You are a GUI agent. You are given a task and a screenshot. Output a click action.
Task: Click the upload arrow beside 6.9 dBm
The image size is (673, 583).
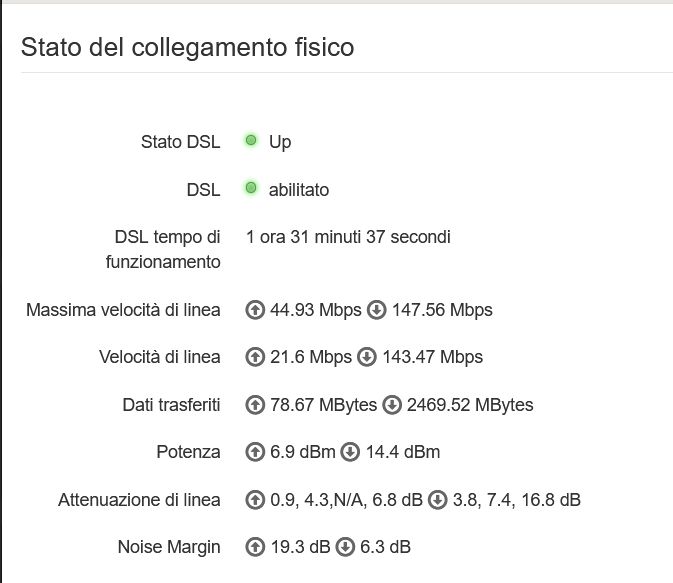click(255, 452)
